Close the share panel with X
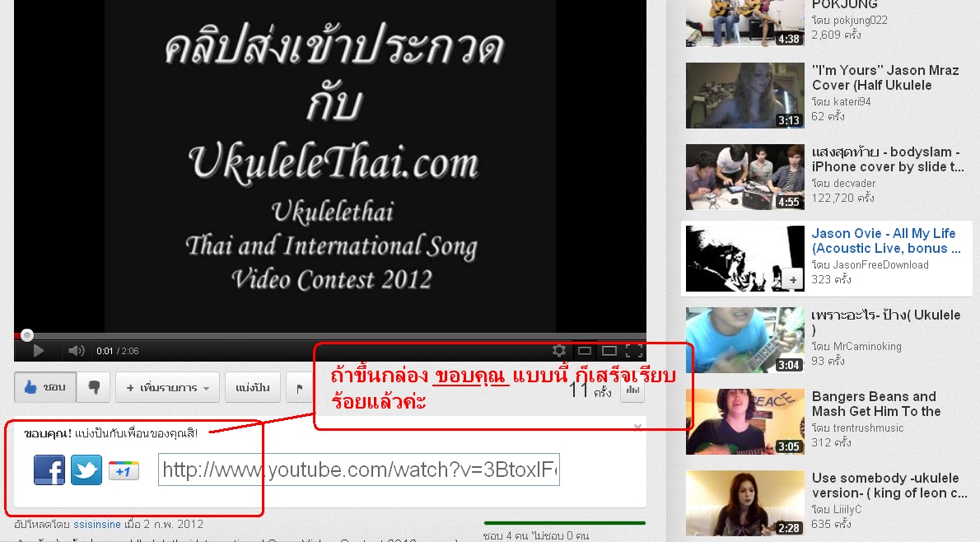 click(x=637, y=427)
